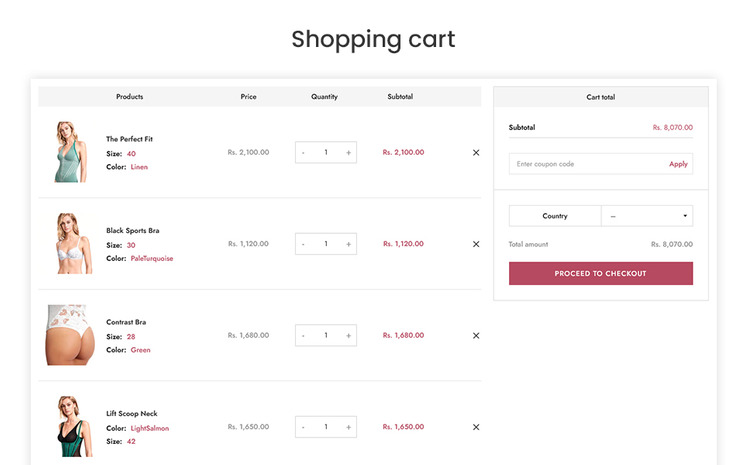Viewport: 748px width, 465px height.
Task: Remove Black Sports Bra from cart
Action: tap(476, 244)
